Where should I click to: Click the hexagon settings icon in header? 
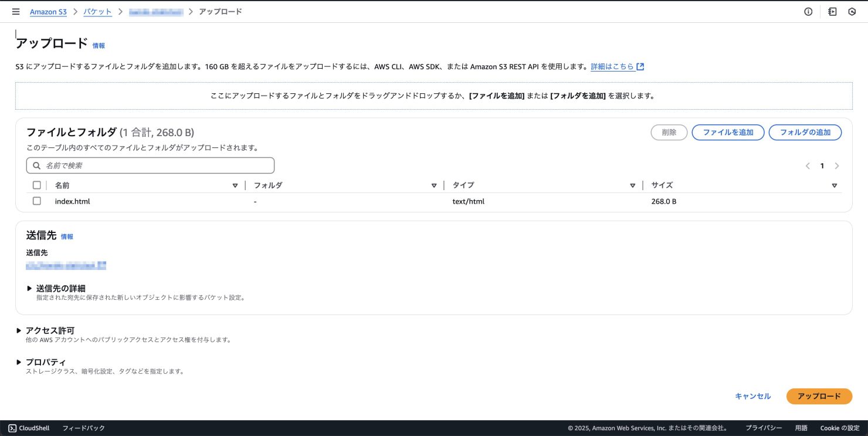(x=852, y=12)
